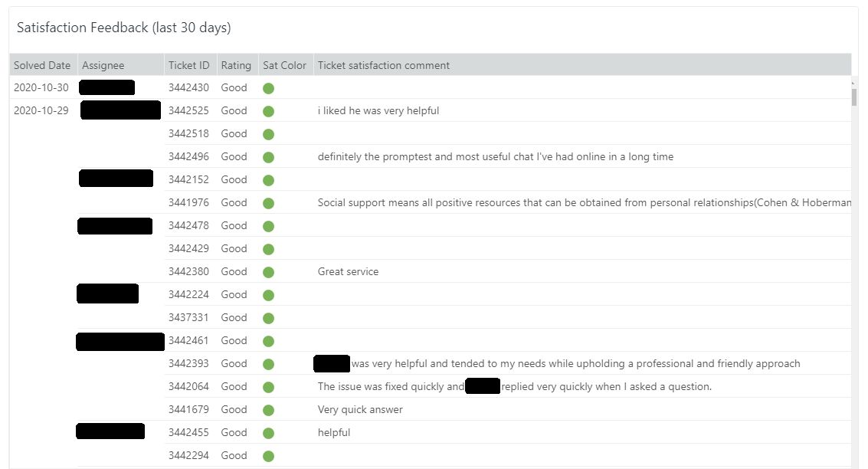
Task: Click green indicator for ticket 3442461
Action: [268, 341]
